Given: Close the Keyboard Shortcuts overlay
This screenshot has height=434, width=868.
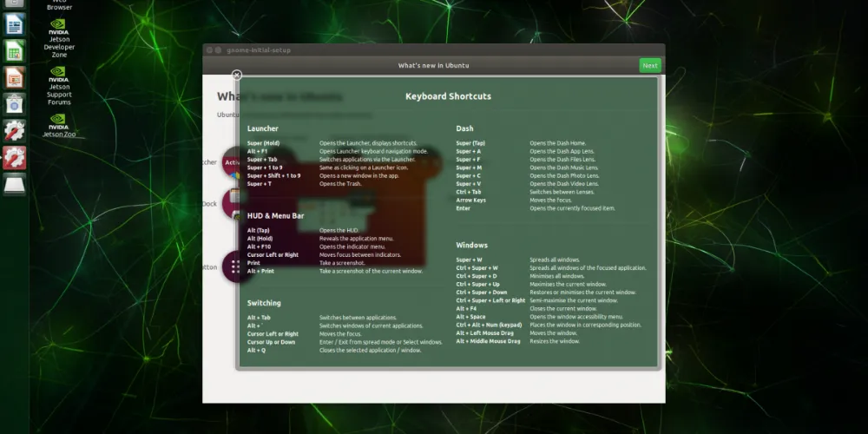Looking at the screenshot, I should (x=237, y=75).
